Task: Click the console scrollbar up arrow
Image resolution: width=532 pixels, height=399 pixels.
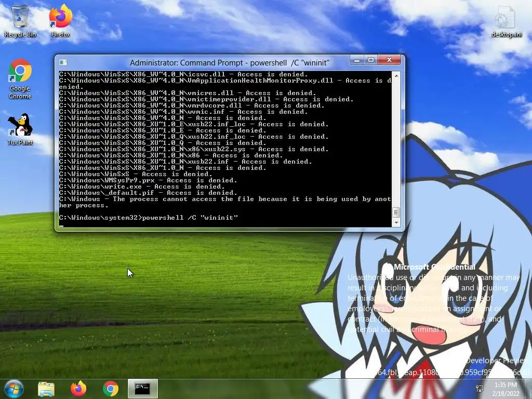Action: tap(396, 75)
